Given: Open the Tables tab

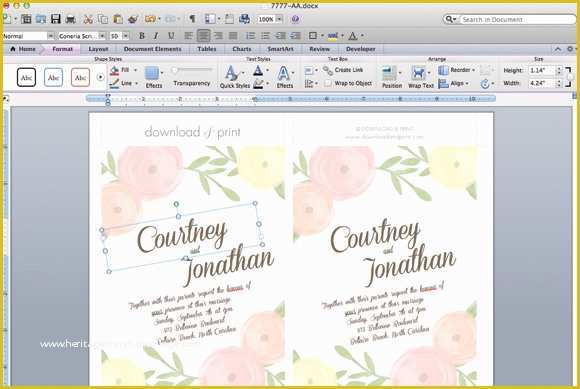Looking at the screenshot, I should (x=206, y=49).
